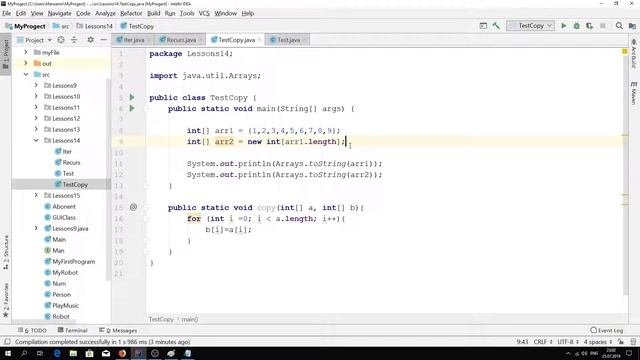Open the Build menu
This screenshot has width=640, height=360.
(153, 13)
